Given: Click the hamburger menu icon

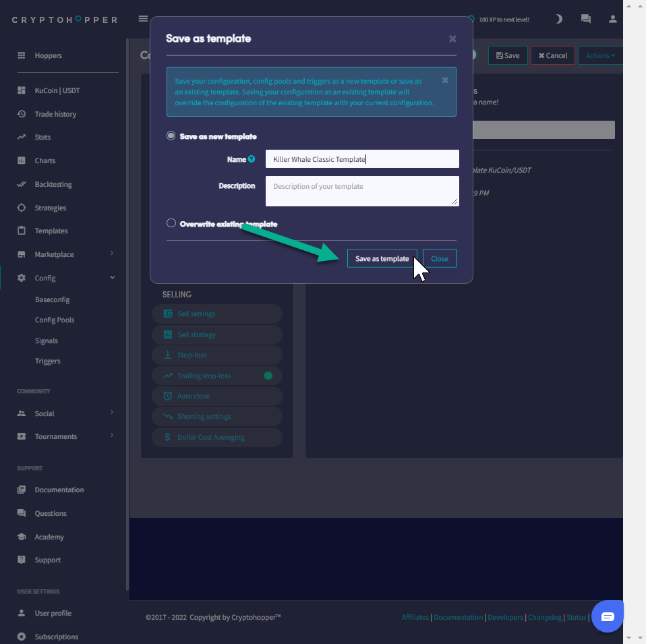Looking at the screenshot, I should click(x=142, y=19).
